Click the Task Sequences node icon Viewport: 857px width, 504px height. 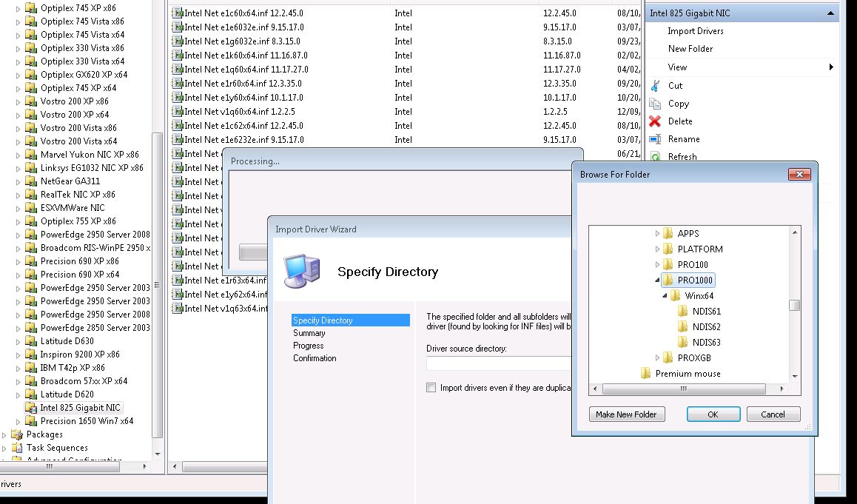pyautogui.click(x=18, y=447)
